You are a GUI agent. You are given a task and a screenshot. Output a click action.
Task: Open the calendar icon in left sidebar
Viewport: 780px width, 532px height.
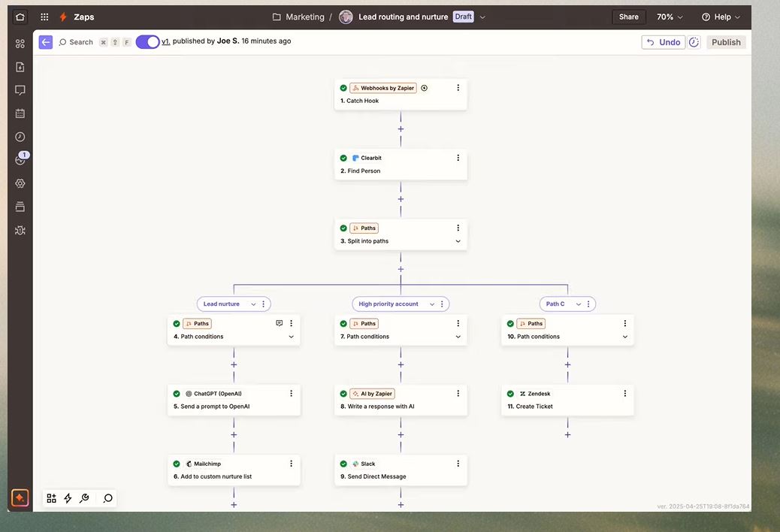pos(20,113)
